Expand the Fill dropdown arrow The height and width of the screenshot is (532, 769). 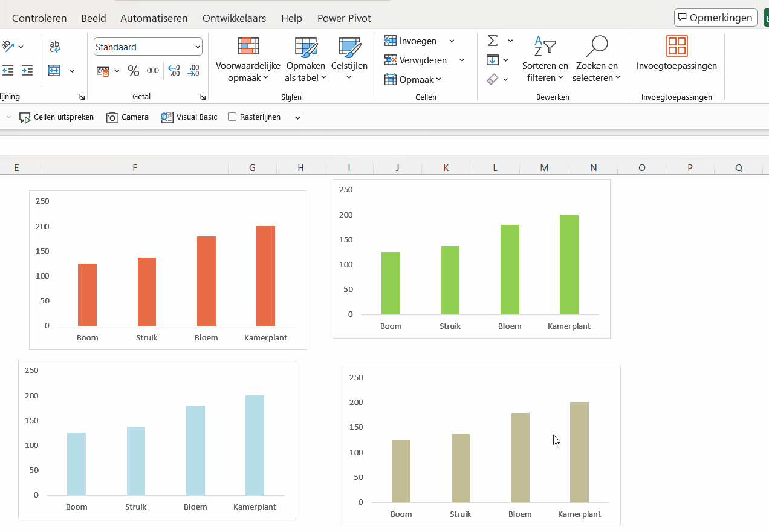[x=506, y=60]
